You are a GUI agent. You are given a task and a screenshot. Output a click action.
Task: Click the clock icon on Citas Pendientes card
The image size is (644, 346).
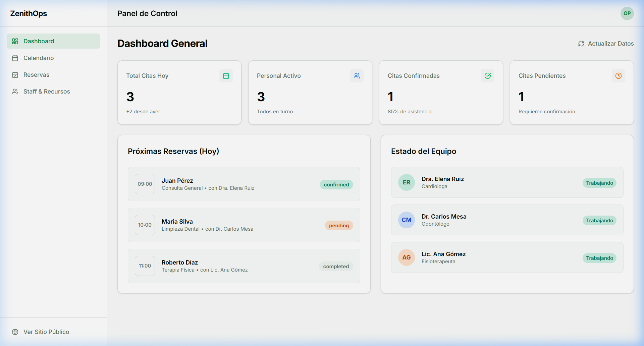[x=619, y=76]
